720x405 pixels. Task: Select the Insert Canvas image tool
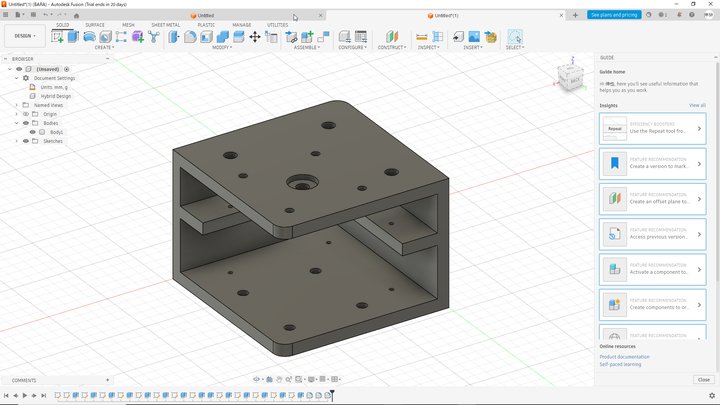coord(474,37)
